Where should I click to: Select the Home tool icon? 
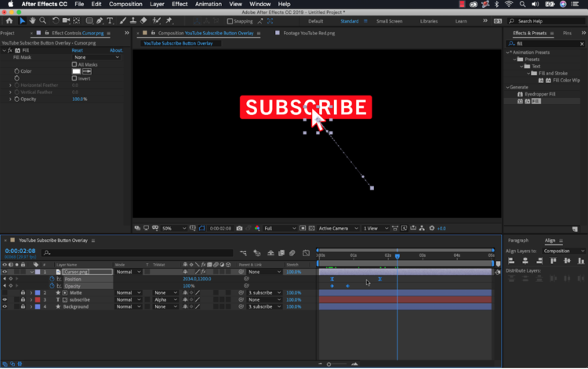(9, 21)
